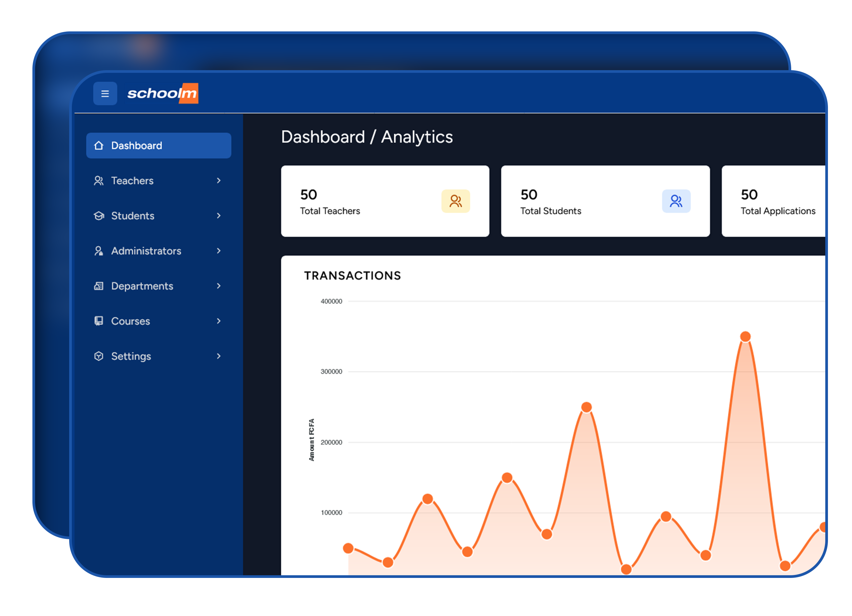
Task: Click the hamburger menu icon
Action: tap(105, 94)
